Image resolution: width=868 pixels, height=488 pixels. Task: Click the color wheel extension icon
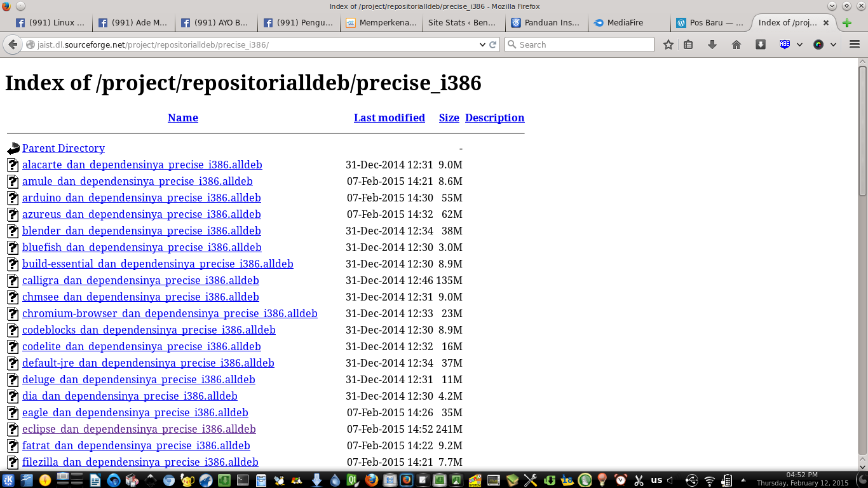pos(818,44)
